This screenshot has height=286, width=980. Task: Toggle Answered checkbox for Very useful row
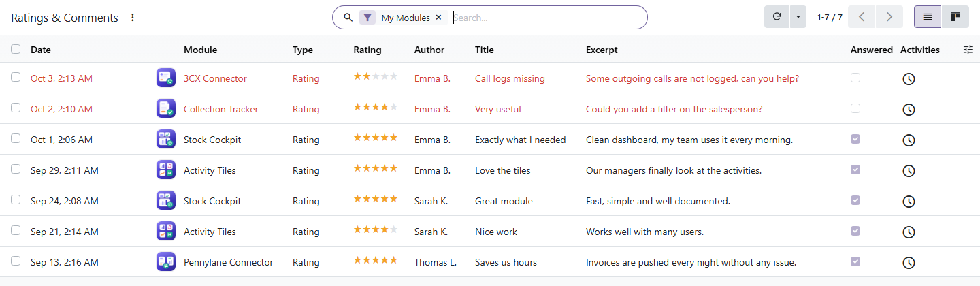click(x=855, y=108)
